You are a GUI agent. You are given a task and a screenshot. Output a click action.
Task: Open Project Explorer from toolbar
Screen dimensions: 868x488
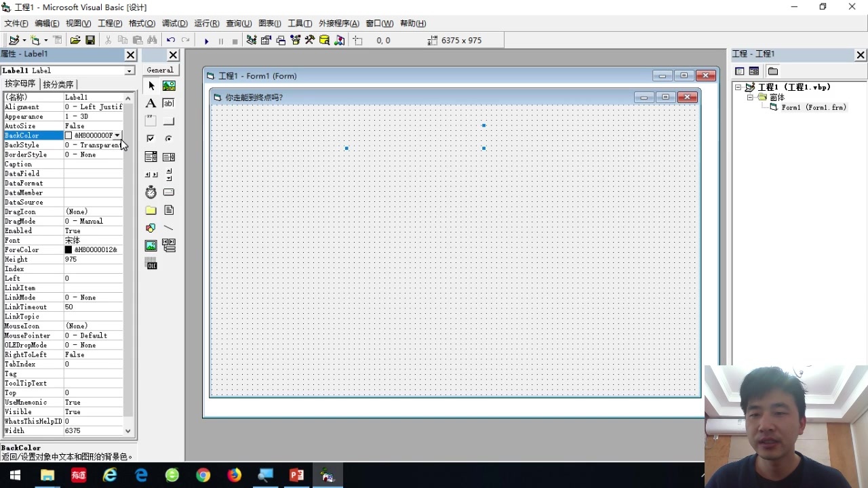[x=252, y=41]
